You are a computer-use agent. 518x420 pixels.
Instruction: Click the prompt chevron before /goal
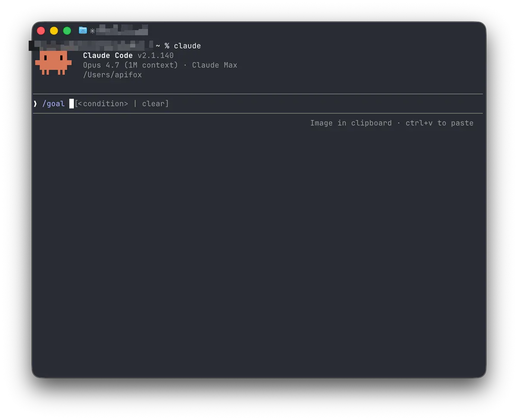35,104
